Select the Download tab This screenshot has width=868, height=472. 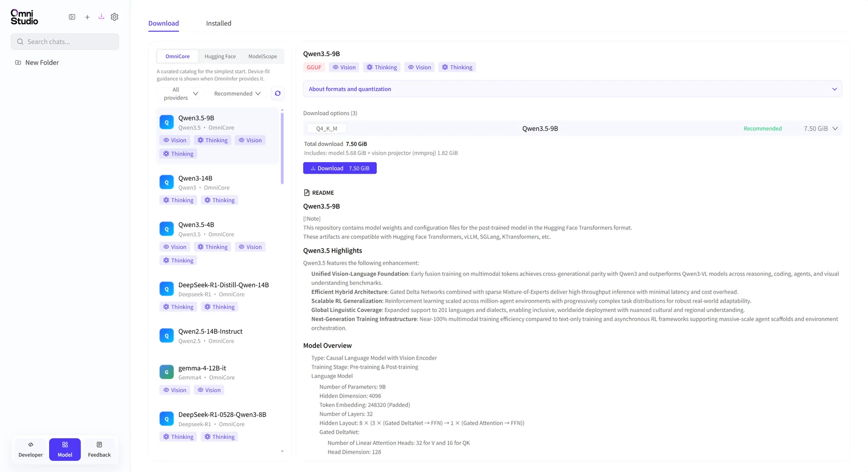pos(163,23)
